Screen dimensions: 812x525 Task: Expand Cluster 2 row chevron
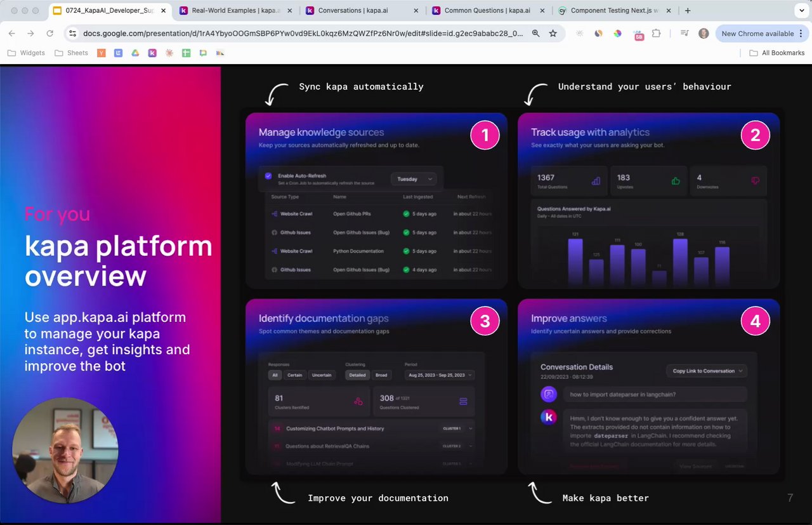(470, 446)
